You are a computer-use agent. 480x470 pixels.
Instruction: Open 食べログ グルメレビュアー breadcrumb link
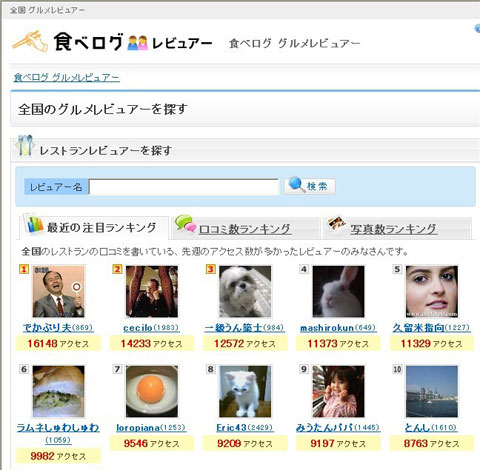66,78
